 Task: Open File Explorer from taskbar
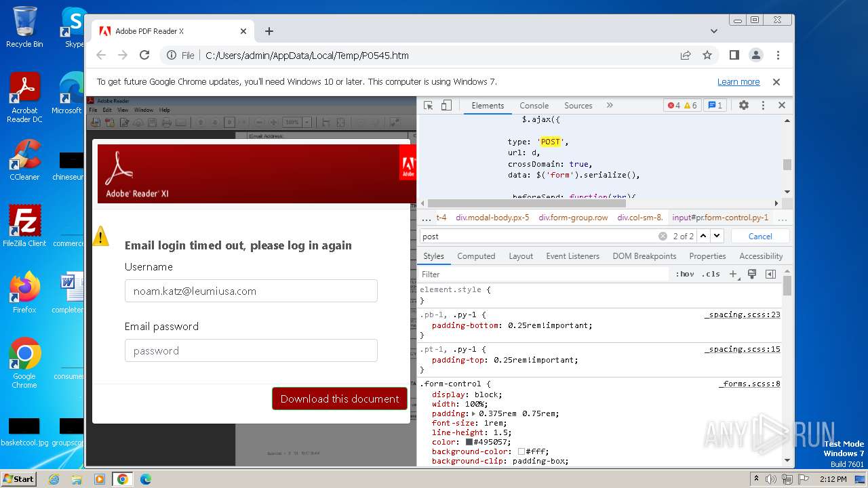coord(77,479)
